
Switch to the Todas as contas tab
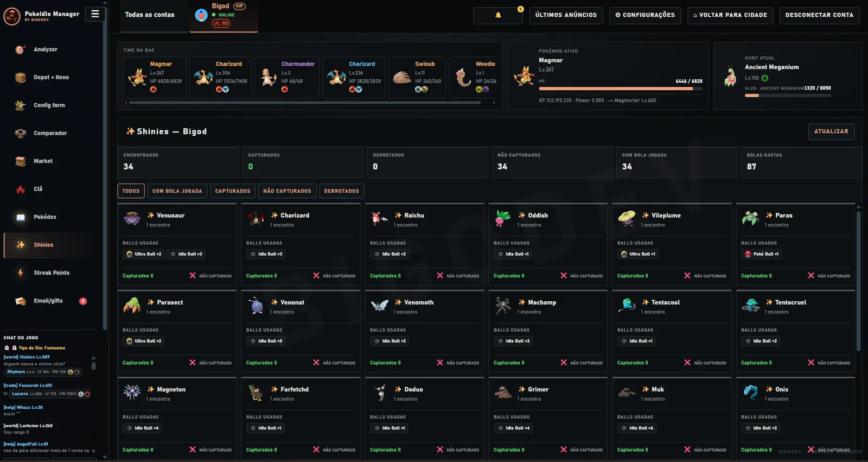pos(150,15)
